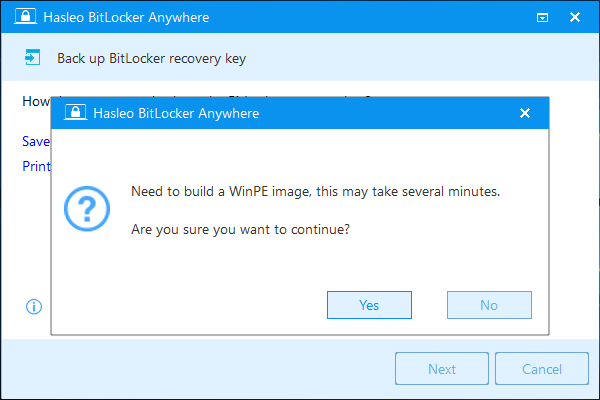Click the main window title text

point(126,17)
